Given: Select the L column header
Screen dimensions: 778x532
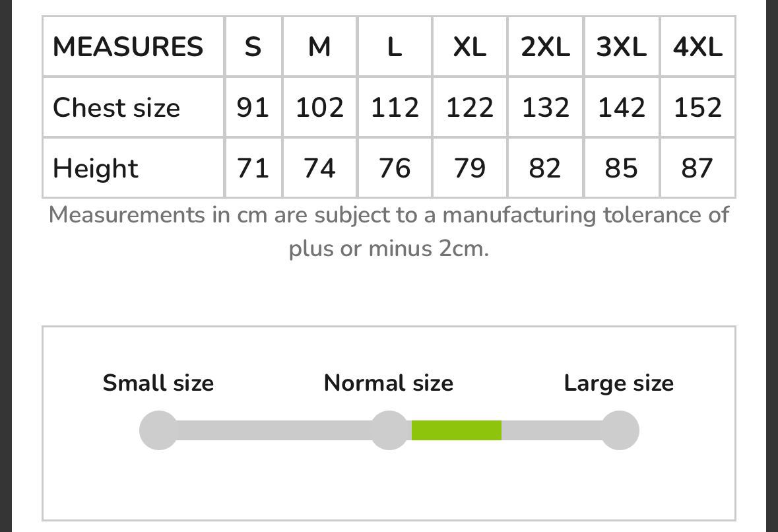Looking at the screenshot, I should coord(395,47).
